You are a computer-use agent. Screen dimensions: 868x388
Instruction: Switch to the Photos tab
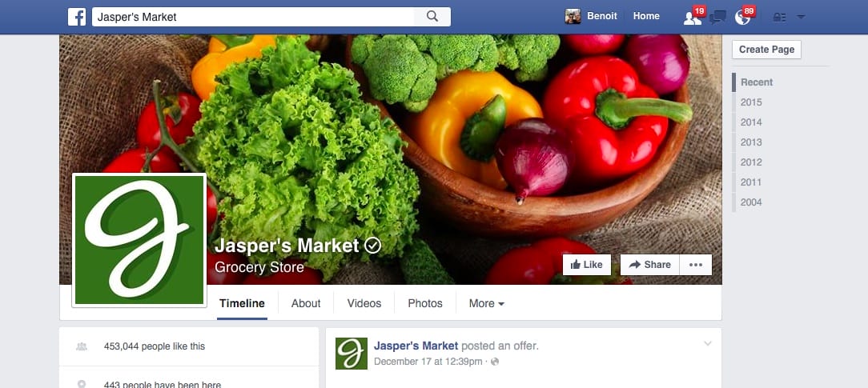(425, 303)
